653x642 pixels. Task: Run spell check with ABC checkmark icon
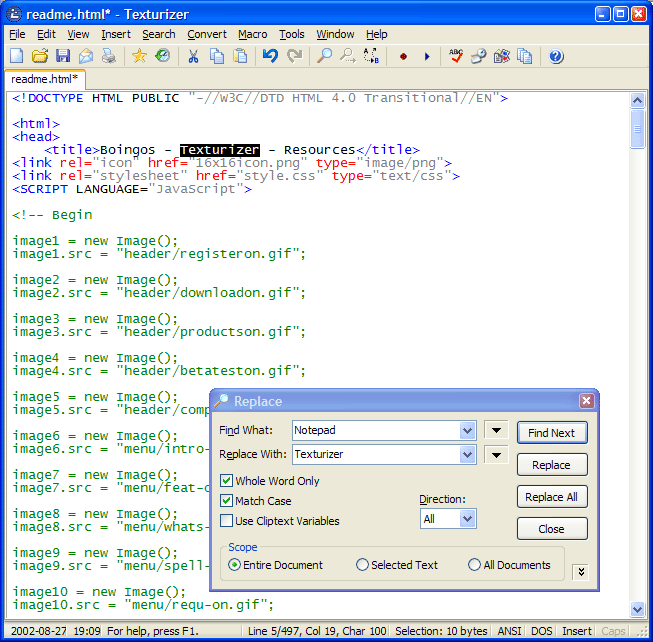point(456,56)
